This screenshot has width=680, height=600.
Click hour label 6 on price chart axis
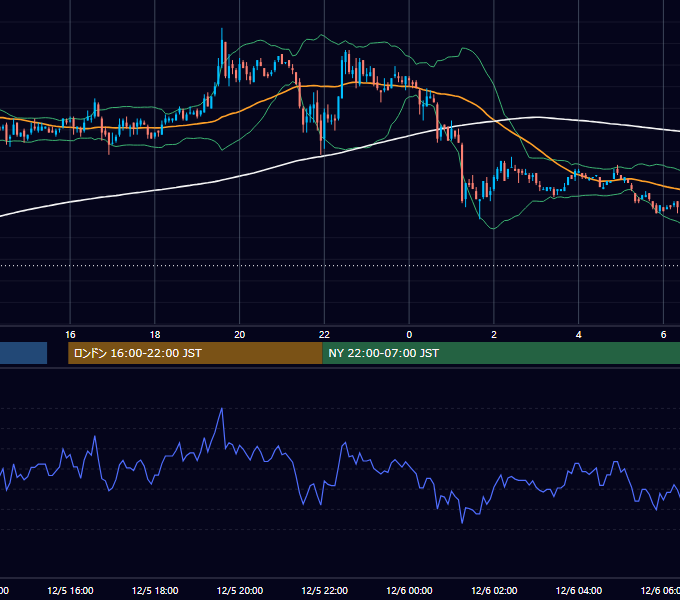663,335
